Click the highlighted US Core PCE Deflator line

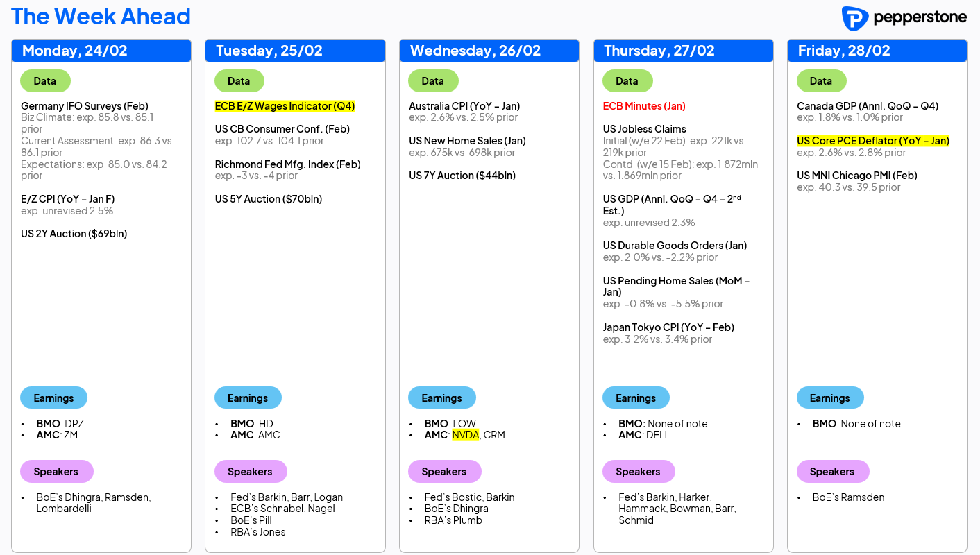click(873, 141)
